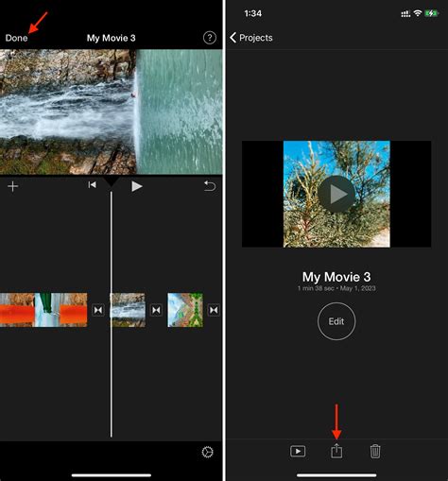Open transition after the third clip
Image resolution: width=448 pixels, height=481 pixels.
coord(214,310)
